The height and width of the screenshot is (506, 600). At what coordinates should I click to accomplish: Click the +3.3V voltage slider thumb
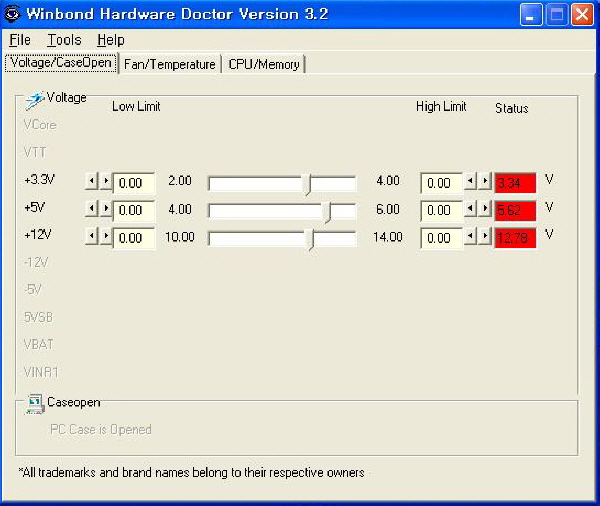coord(308,184)
